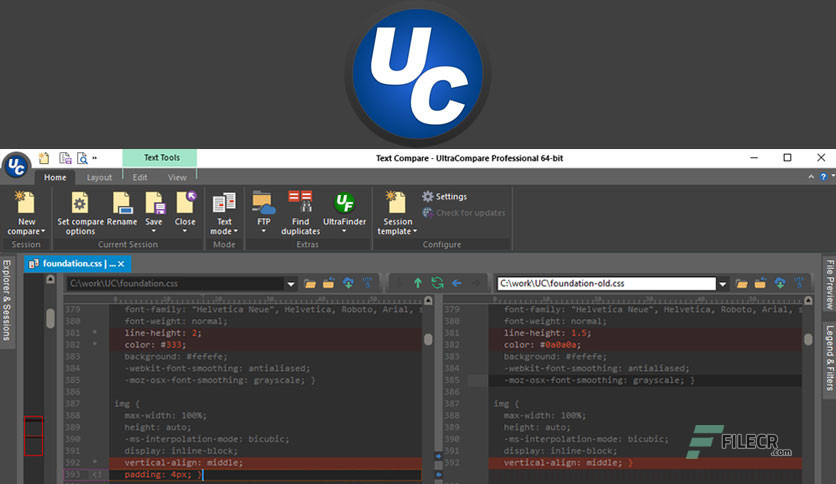Go to previous difference with green up arrow
Screen dimensions: 836x484
[418, 284]
